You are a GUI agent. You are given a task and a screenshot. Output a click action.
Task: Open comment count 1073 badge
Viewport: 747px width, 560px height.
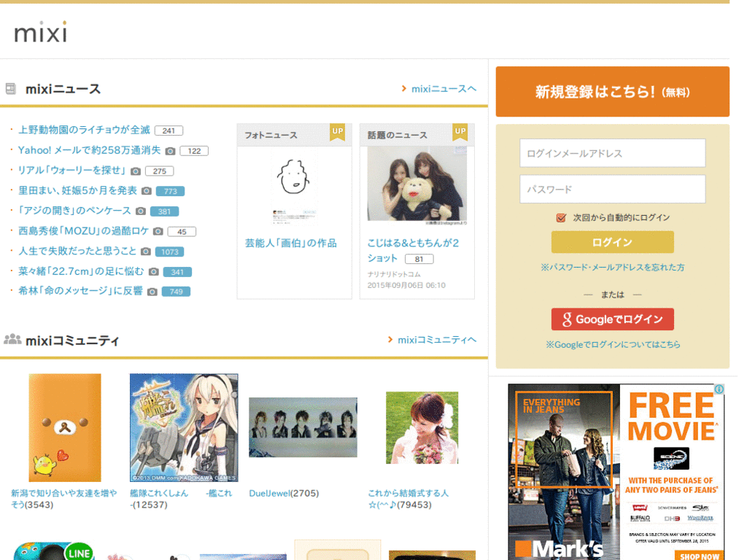pyautogui.click(x=169, y=252)
